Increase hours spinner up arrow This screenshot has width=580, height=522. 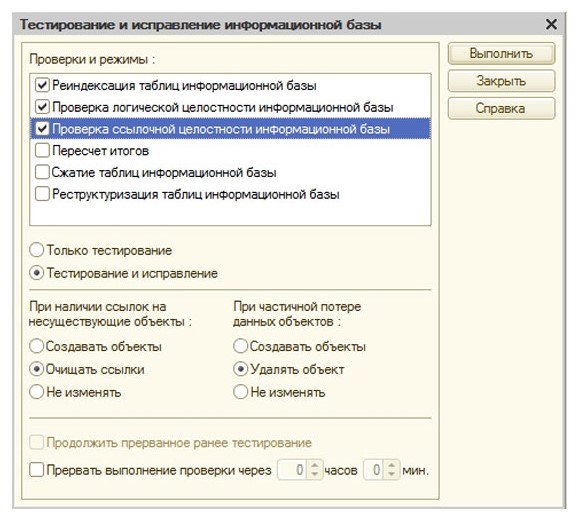pos(314,465)
